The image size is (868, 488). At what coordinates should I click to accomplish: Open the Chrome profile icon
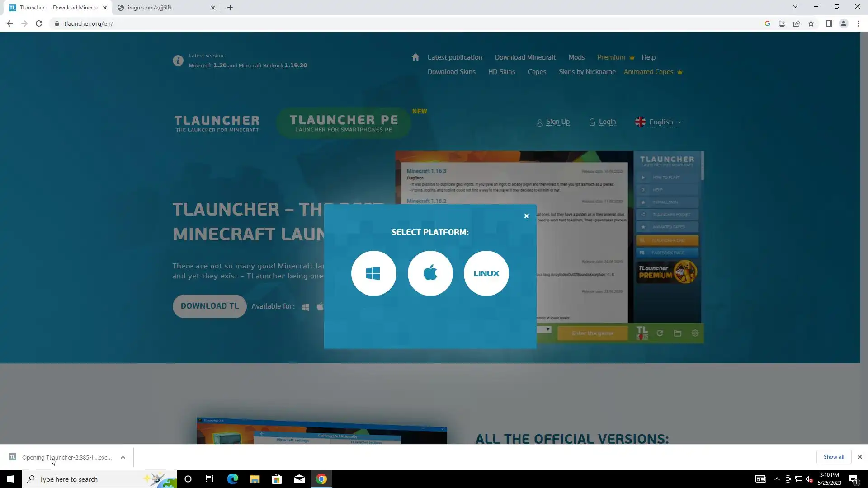coord(843,23)
